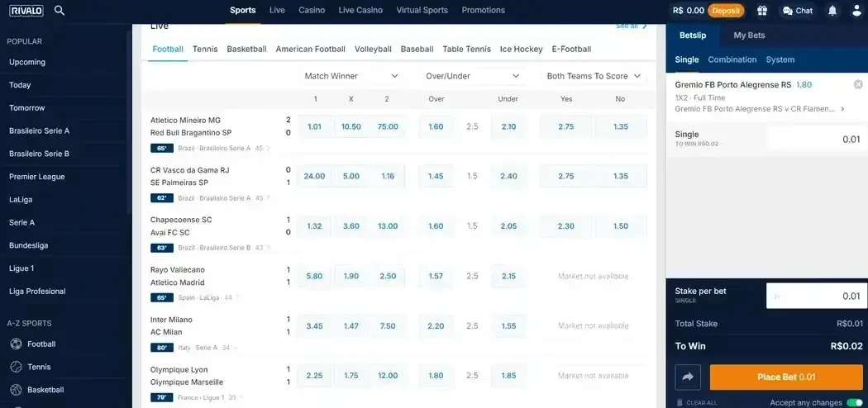Open the user account profile icon
The width and height of the screenshot is (868, 408).
coord(854,11)
